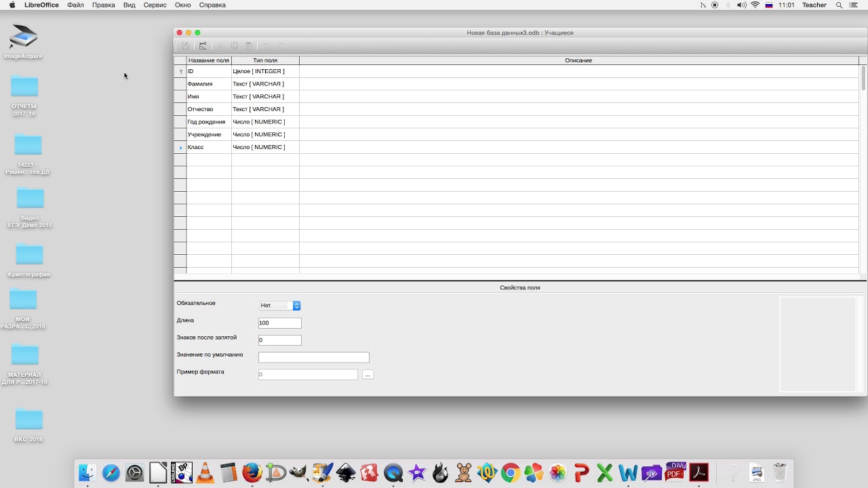
Task: Launch the red P presentation app in dock
Action: point(581,472)
